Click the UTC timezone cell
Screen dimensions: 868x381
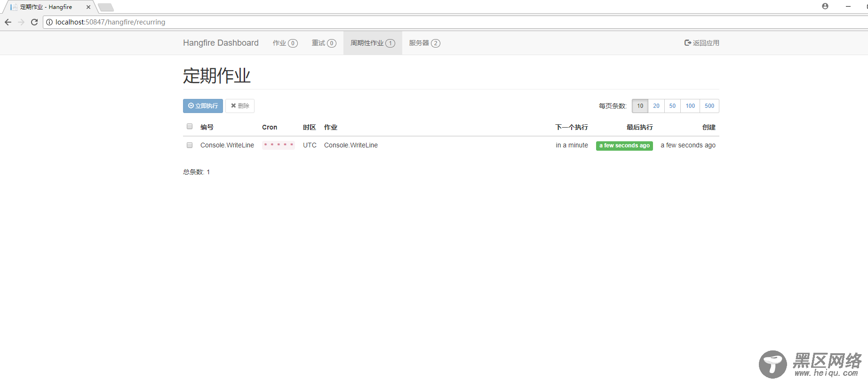(310, 145)
